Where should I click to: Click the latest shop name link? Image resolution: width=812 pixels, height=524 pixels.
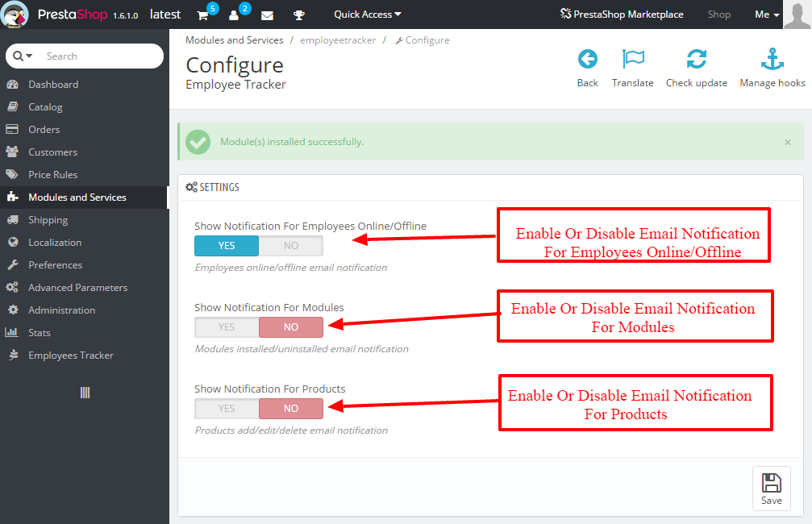pyautogui.click(x=165, y=15)
